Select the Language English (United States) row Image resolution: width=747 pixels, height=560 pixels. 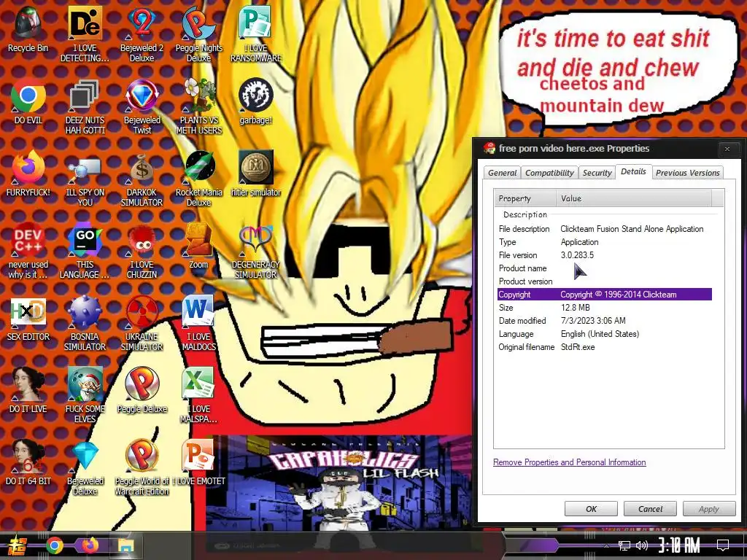pyautogui.click(x=605, y=334)
